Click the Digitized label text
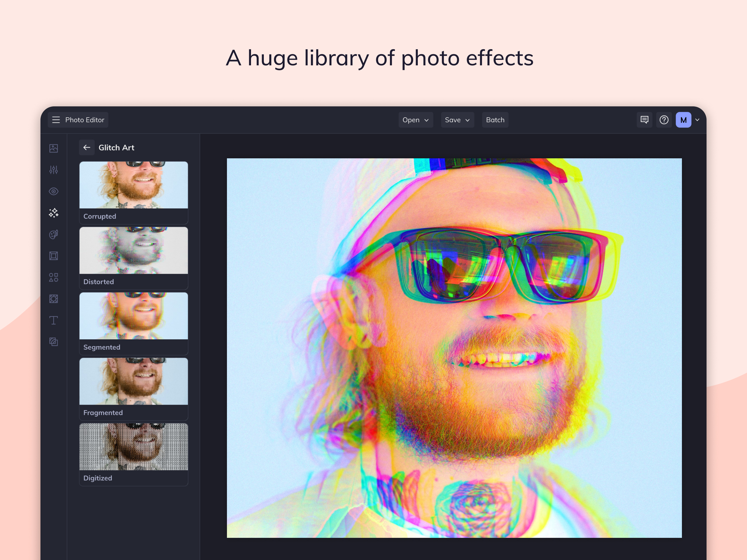The height and width of the screenshot is (560, 747). [98, 478]
